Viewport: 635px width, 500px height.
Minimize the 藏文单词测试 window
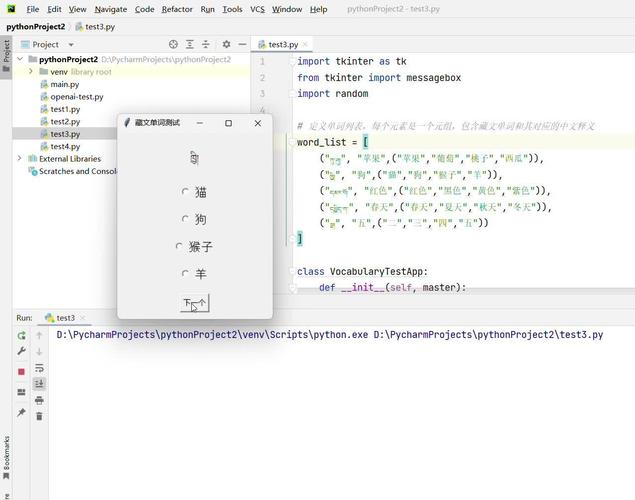tap(200, 123)
